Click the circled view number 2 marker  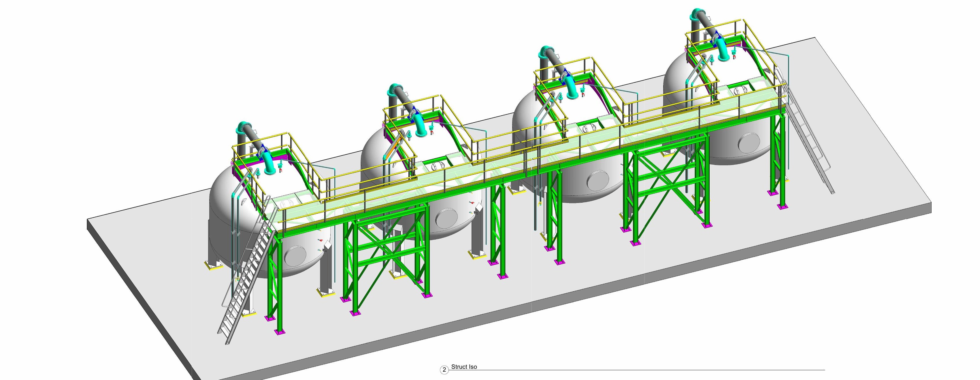pyautogui.click(x=444, y=370)
